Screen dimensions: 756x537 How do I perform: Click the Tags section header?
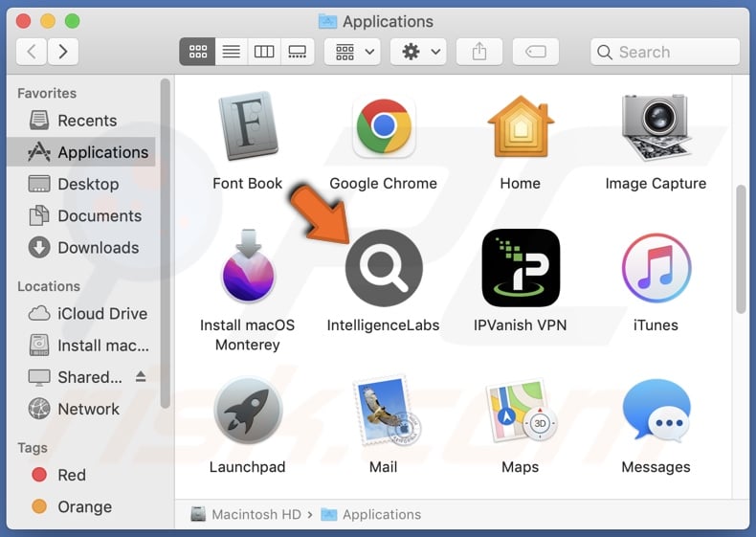[x=33, y=448]
